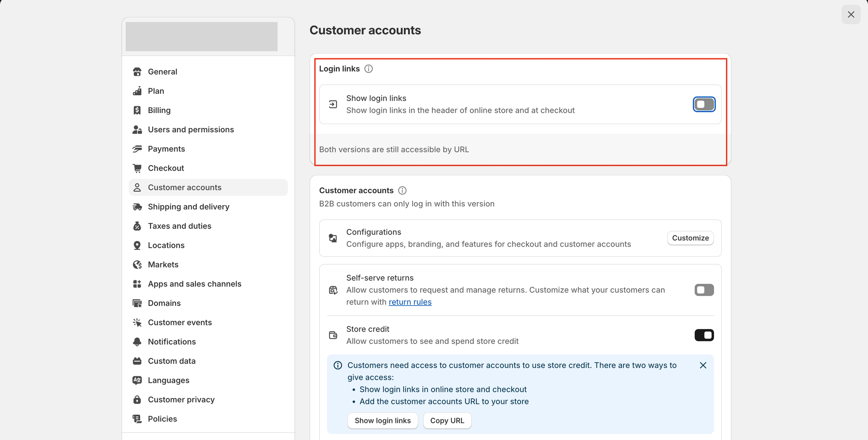Screen dimensions: 868x440
Task: Click the Customer privacy lock icon
Action: pos(137,400)
